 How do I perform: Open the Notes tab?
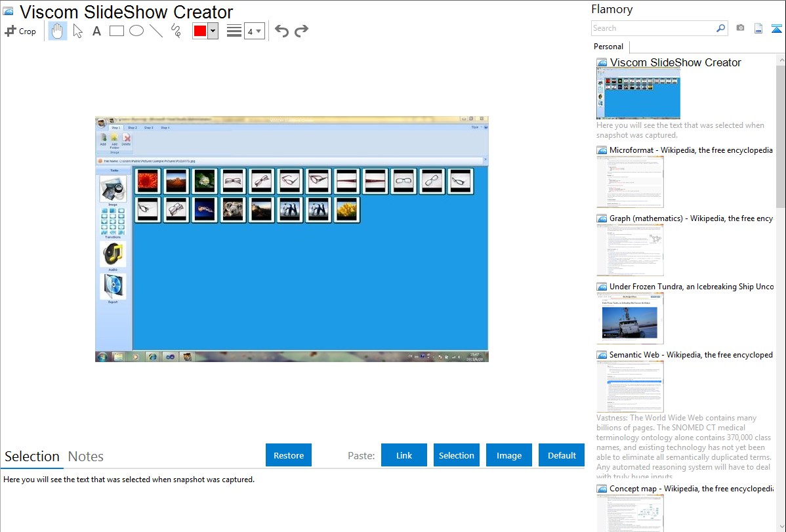[x=86, y=457]
